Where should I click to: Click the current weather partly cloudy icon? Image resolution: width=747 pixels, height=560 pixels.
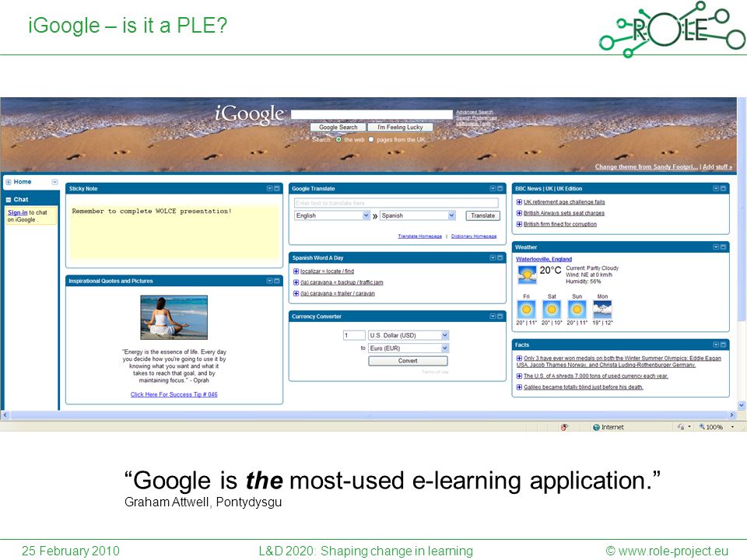click(x=527, y=275)
